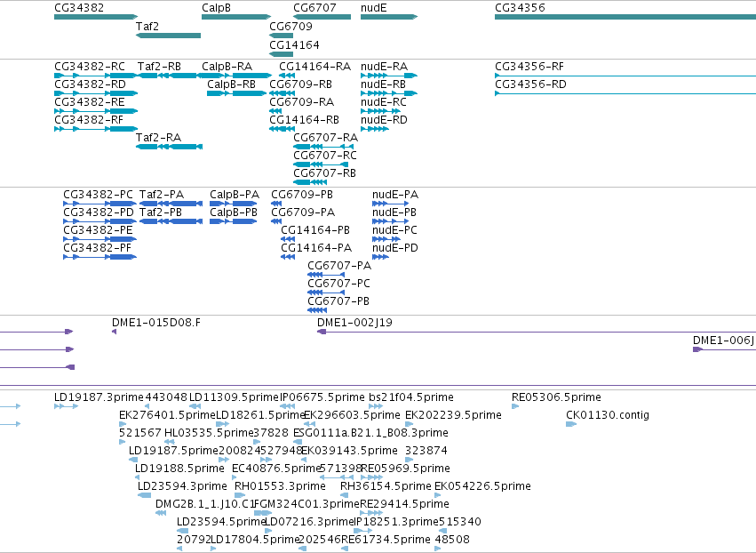Image resolution: width=756 pixels, height=553 pixels.
Task: Click EST RE05306.5prime
Action: click(x=556, y=397)
